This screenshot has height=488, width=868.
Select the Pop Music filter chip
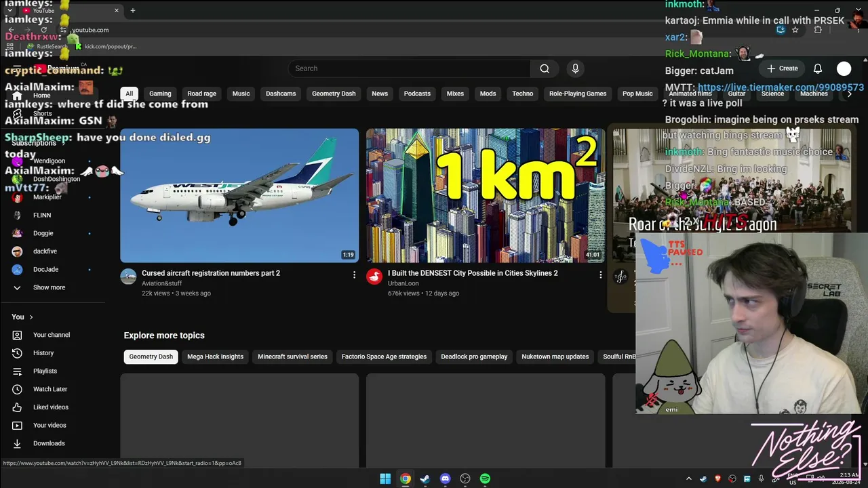click(x=637, y=94)
